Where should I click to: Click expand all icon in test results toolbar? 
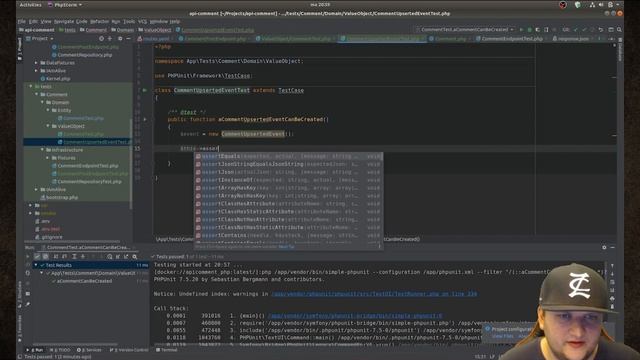[x=74, y=257]
